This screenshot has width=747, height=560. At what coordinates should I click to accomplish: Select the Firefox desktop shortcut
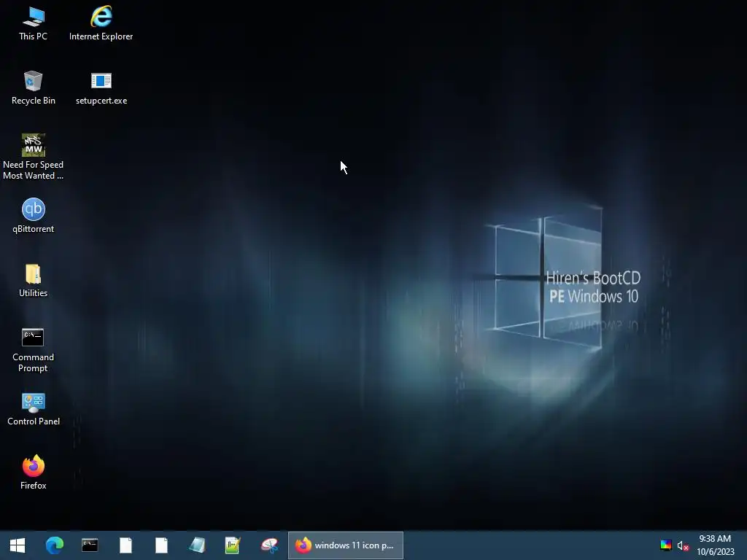[33, 472]
